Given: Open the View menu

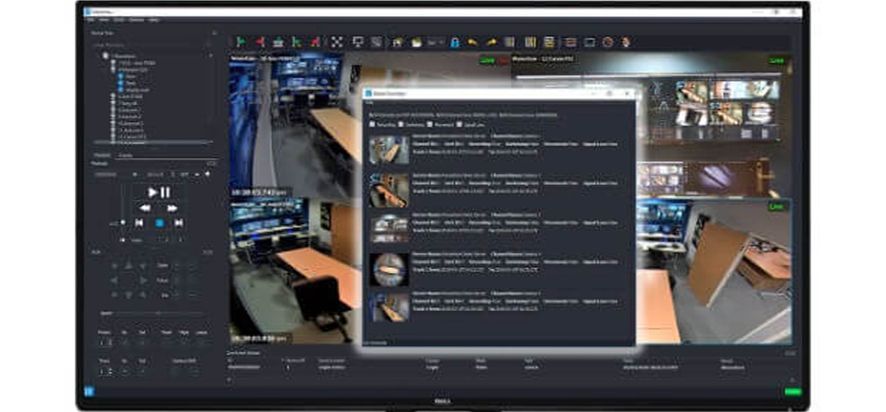Looking at the screenshot, I should pyautogui.click(x=104, y=20).
